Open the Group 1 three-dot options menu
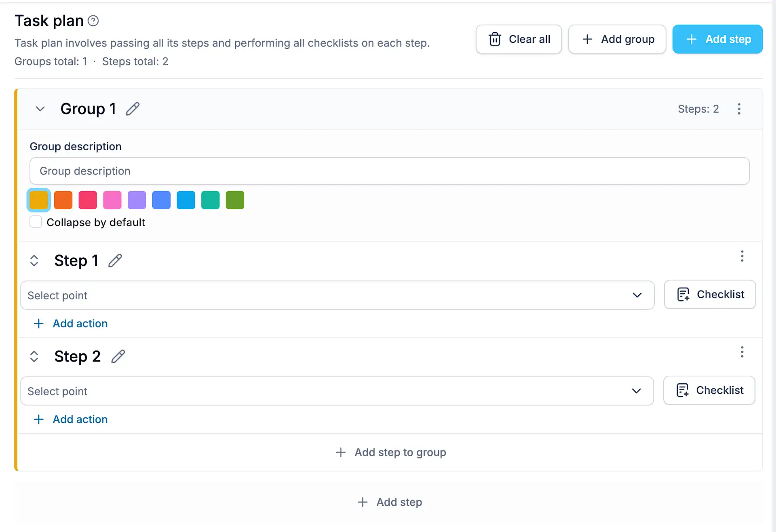The image size is (776, 532). pos(739,109)
